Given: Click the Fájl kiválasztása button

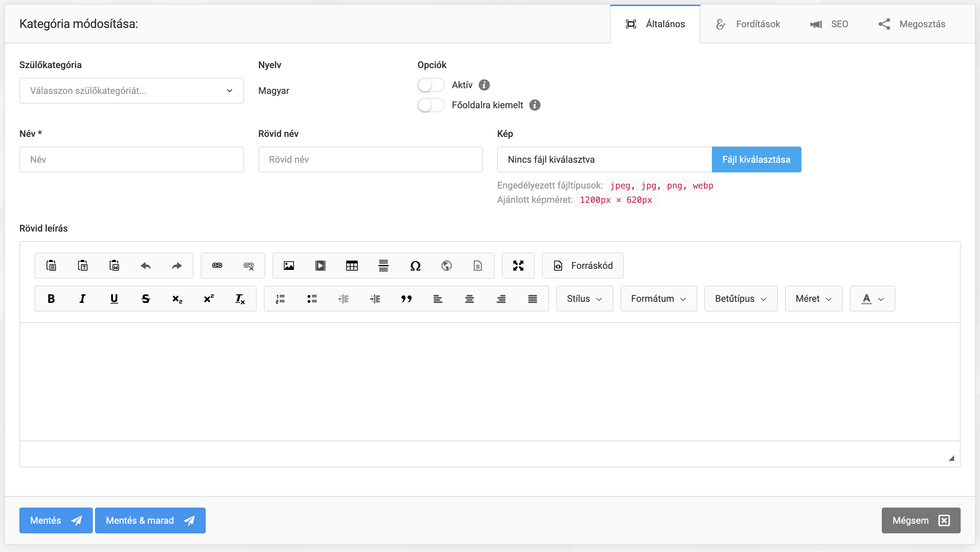Looking at the screenshot, I should [756, 160].
